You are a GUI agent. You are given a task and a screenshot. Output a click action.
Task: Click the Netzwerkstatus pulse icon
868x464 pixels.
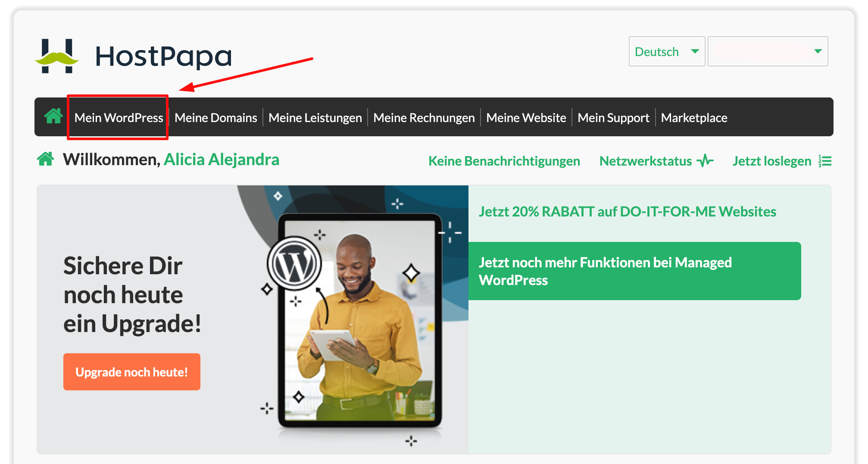[x=705, y=160]
